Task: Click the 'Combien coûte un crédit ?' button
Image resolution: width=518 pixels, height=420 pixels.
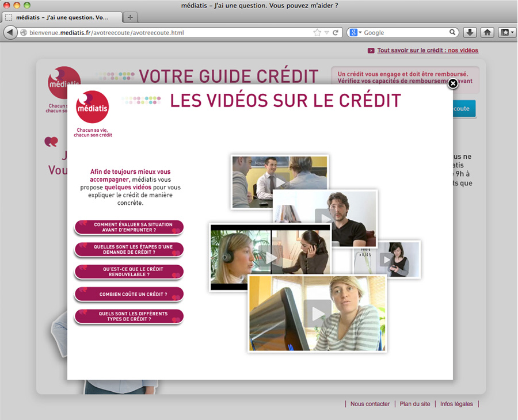Action: 129,295
